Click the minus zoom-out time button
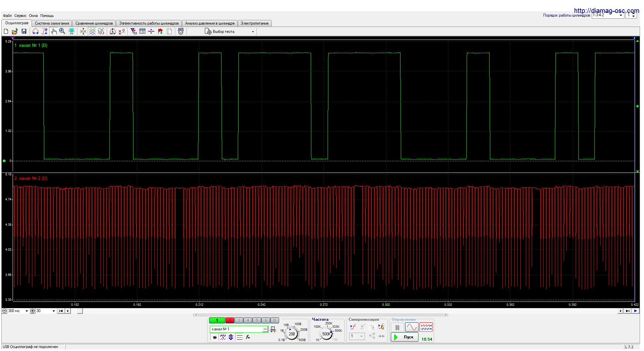The image size is (644, 351). [x=4, y=311]
